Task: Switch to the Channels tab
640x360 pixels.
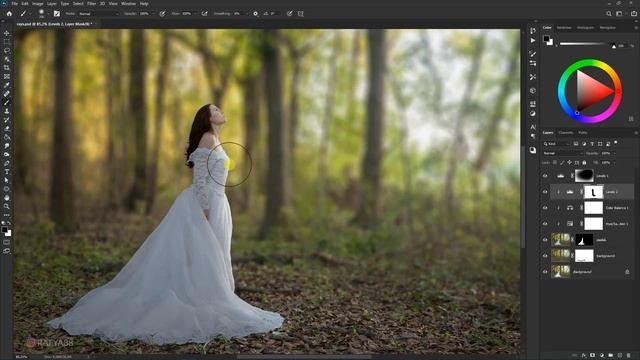Action: pyautogui.click(x=566, y=133)
